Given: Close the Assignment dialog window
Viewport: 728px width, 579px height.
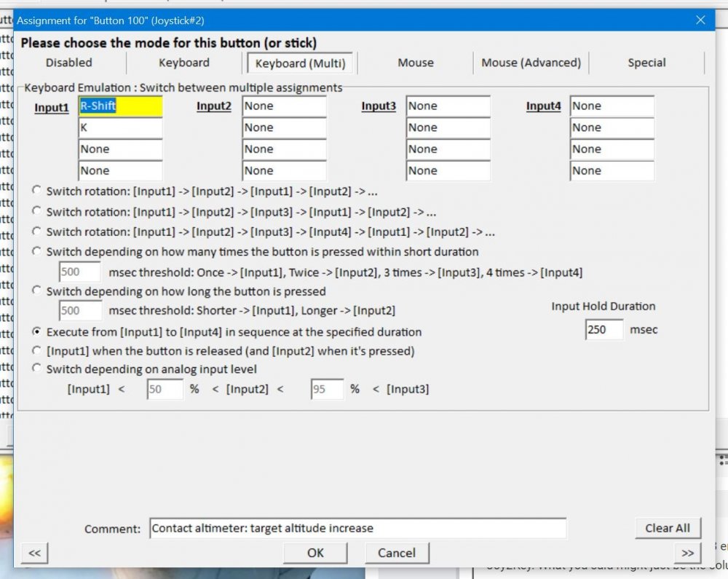Looking at the screenshot, I should (x=700, y=20).
